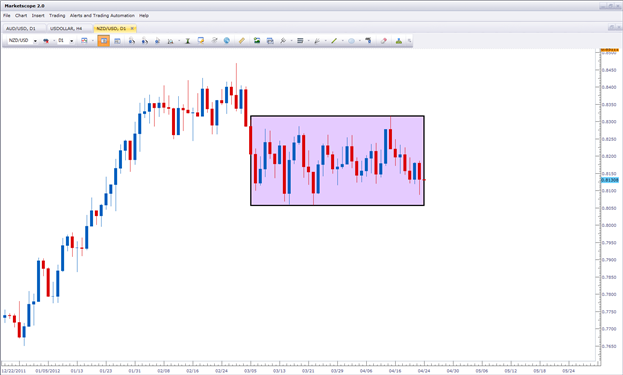This screenshot has width=623, height=375.
Task: Click the 12/22/2011 date axis label
Action: pyautogui.click(x=14, y=371)
